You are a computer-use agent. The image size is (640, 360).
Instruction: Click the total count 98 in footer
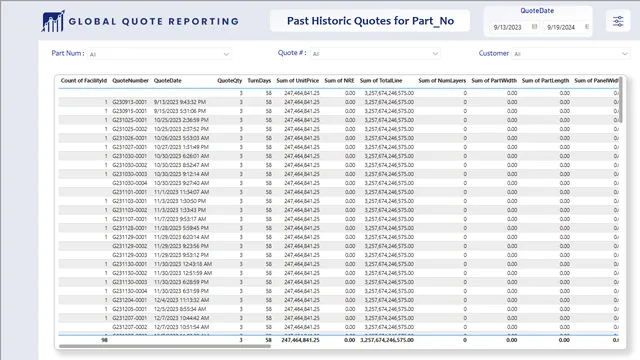(104, 340)
